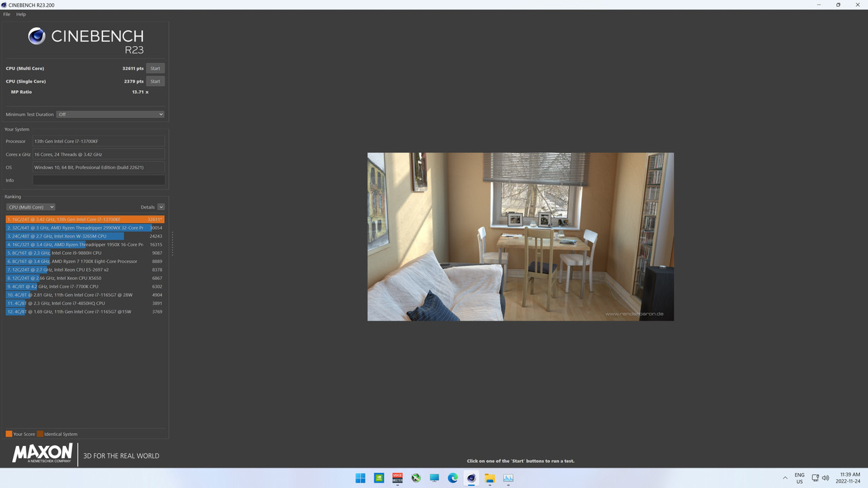Open the volume control in tray

tap(825, 478)
